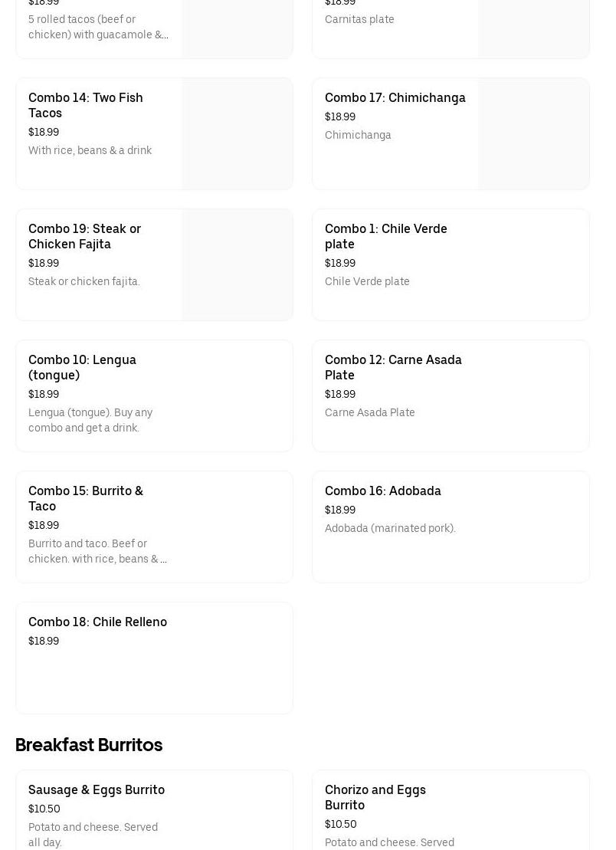Click the Combo 17 Chimichanga image placeholder

pyautogui.click(x=533, y=134)
